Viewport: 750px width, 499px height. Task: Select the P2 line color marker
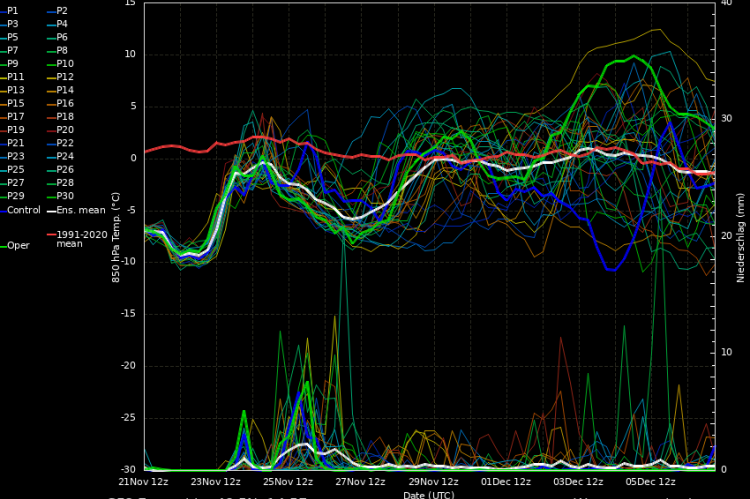50,10
